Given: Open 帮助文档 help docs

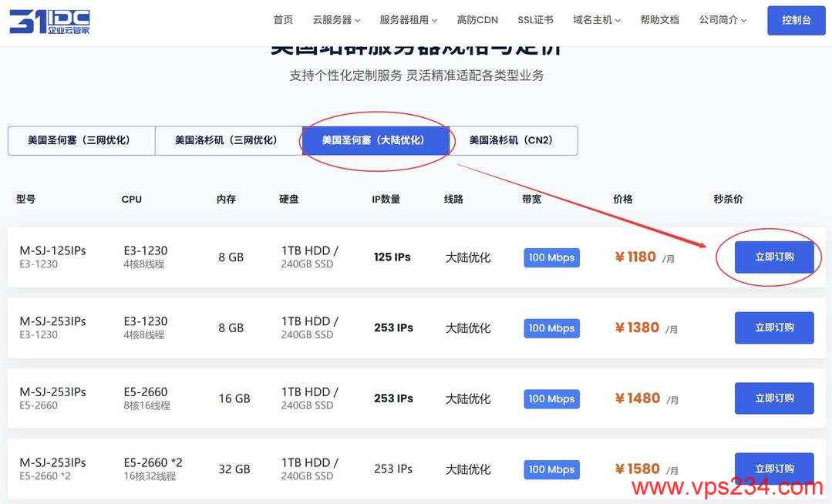Looking at the screenshot, I should (659, 20).
